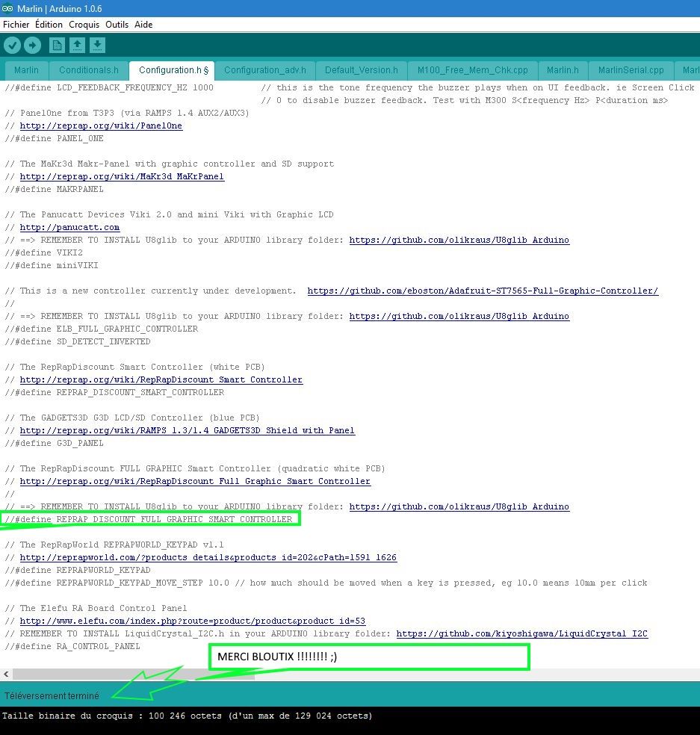This screenshot has height=735, width=700.
Task: Click line //#define LCD_FEEDBACK_FREQUENCY_HZ 1000
Action: click(109, 87)
